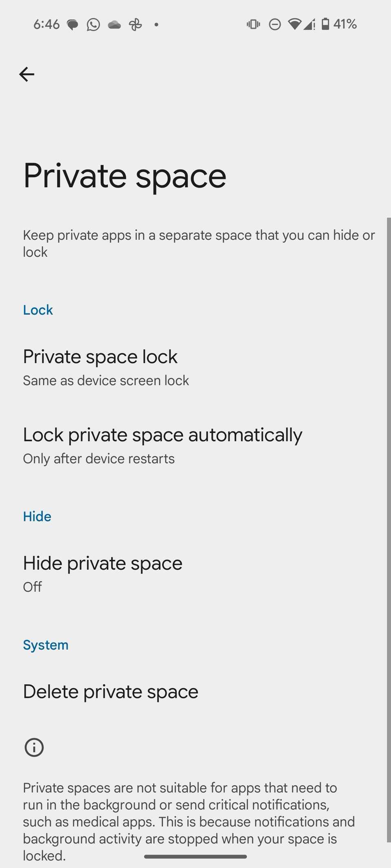The width and height of the screenshot is (391, 868).
Task: Tap the Do Not Disturb status icon
Action: click(x=275, y=25)
